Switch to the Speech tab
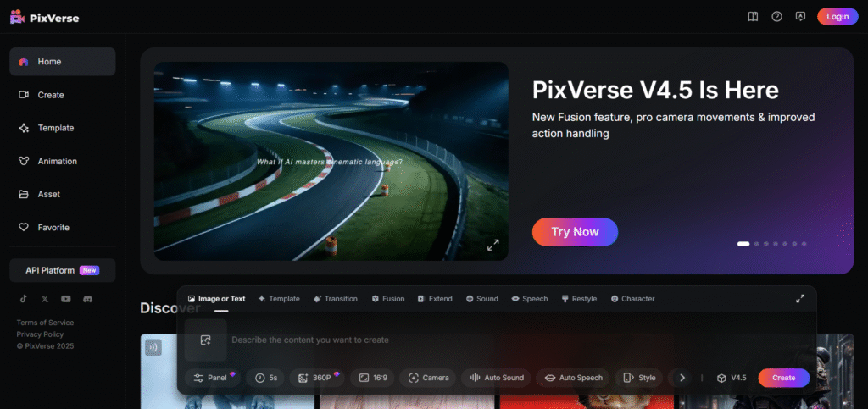 click(x=529, y=298)
